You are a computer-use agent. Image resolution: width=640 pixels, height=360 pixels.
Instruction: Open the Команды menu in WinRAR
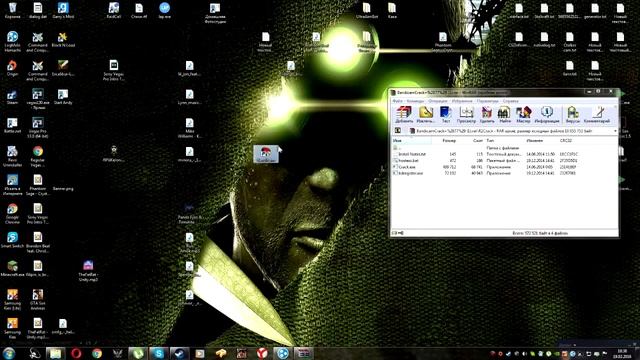click(x=415, y=101)
